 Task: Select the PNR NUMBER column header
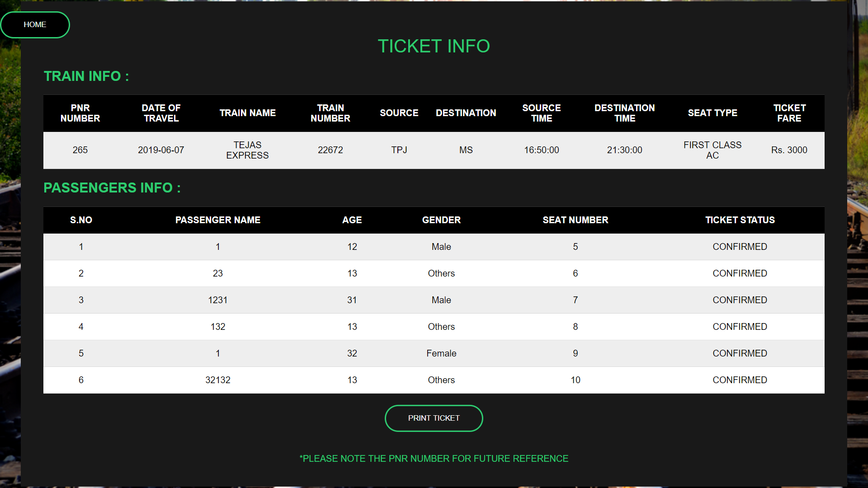click(80, 113)
